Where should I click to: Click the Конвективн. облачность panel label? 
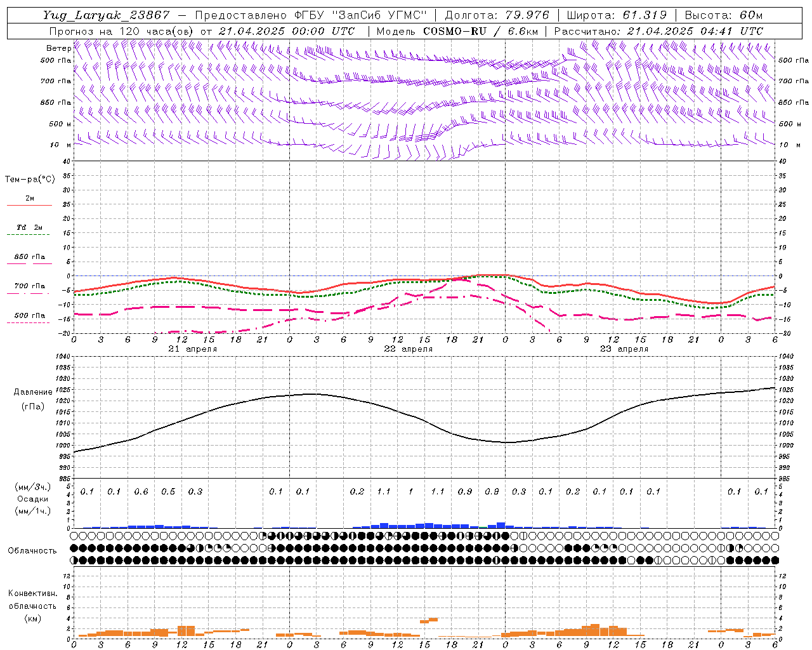32,606
